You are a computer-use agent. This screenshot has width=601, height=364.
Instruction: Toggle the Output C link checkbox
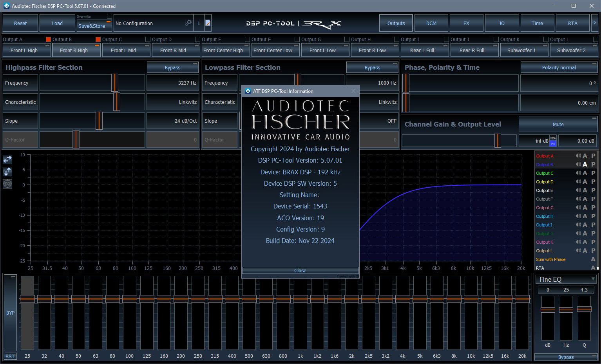[148, 39]
